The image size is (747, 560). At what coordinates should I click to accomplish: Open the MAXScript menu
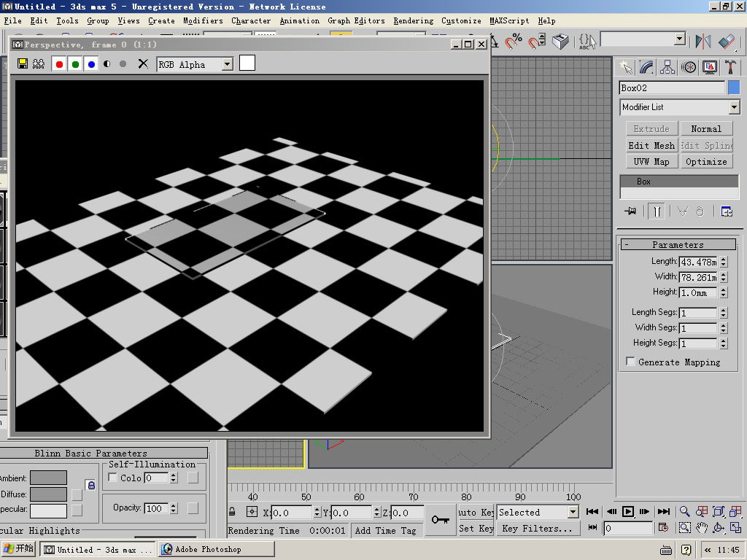509,21
